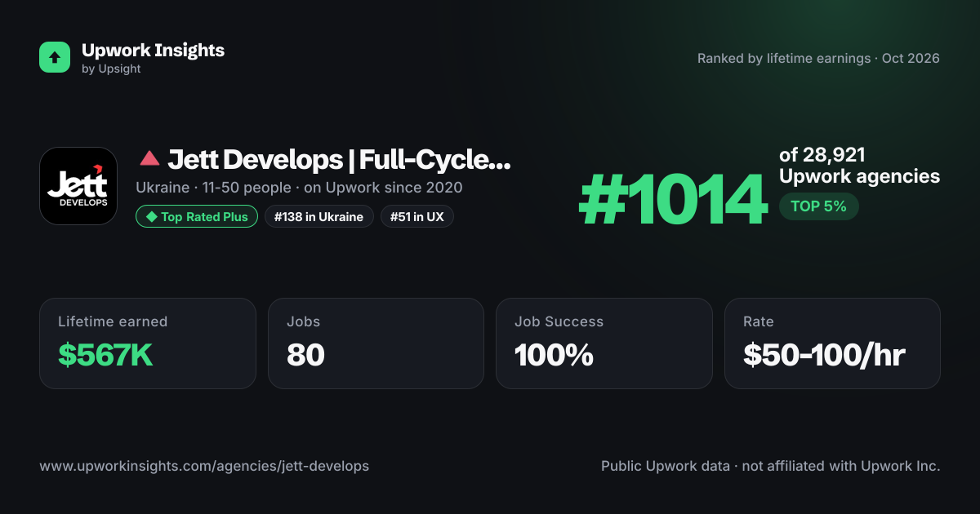The height and width of the screenshot is (514, 980).
Task: Click the TOP 5% badge
Action: click(818, 206)
